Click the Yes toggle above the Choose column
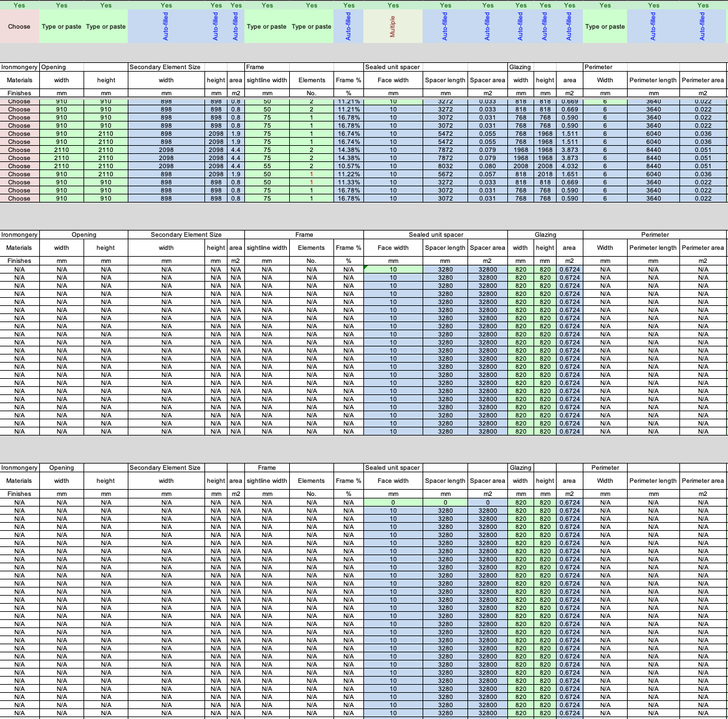 coord(19,5)
